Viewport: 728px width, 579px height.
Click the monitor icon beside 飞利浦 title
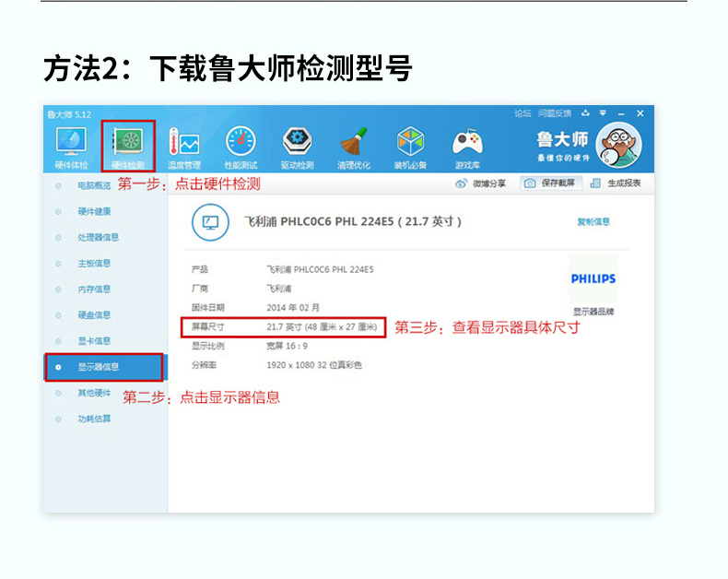tap(210, 222)
